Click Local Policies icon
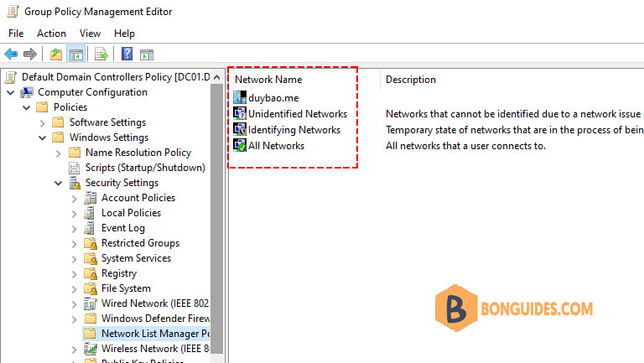This screenshot has width=644, height=363. coord(90,213)
